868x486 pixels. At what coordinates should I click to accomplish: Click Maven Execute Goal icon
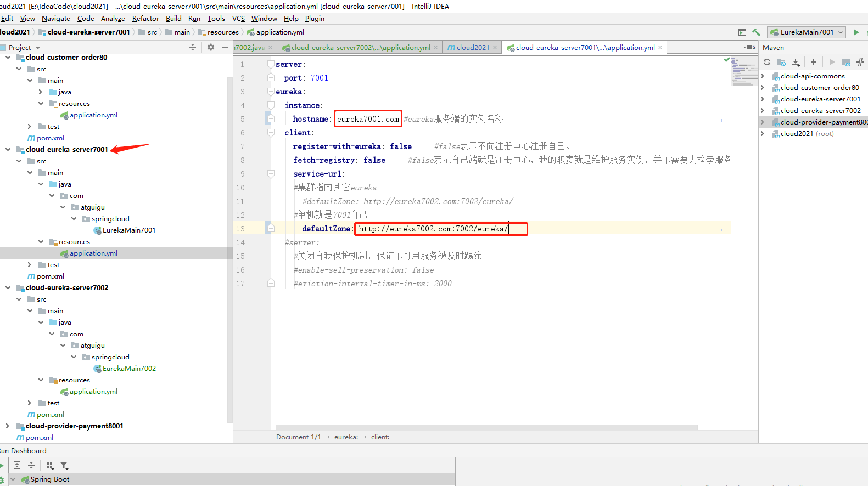point(846,62)
